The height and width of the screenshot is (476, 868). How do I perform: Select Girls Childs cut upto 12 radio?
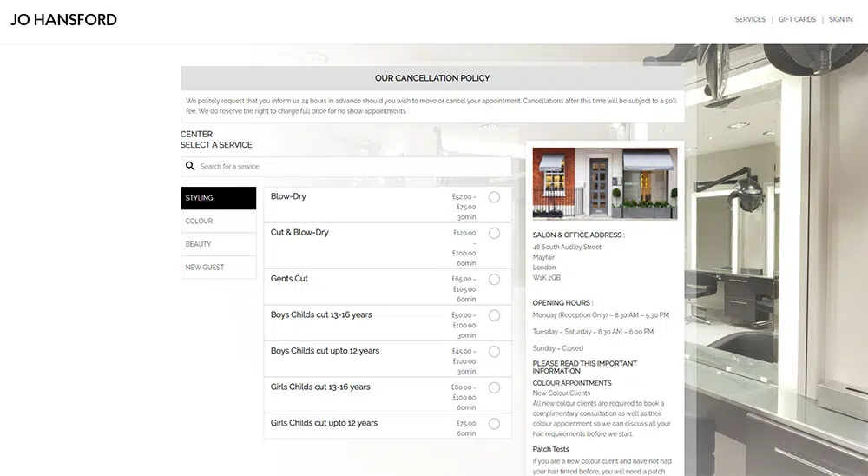[494, 424]
